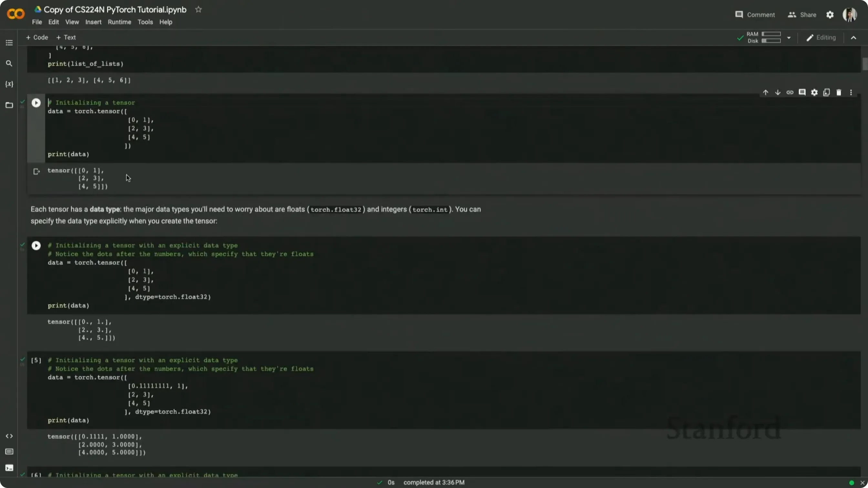Open the find and replace panel
Viewport: 868px width, 488px height.
click(9, 63)
